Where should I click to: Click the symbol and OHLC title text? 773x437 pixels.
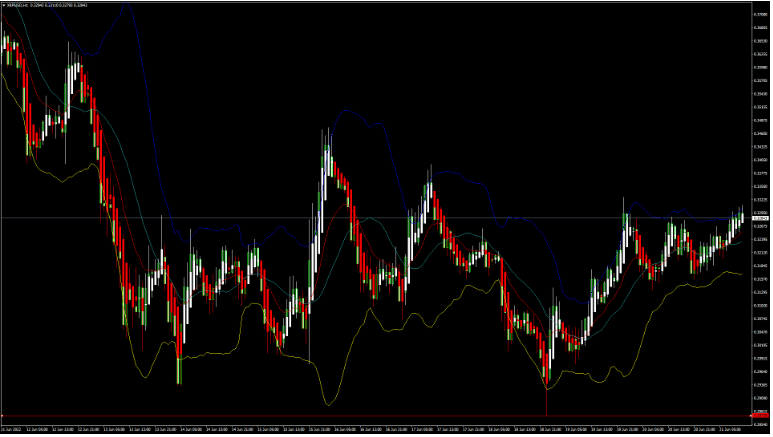pyautogui.click(x=47, y=5)
